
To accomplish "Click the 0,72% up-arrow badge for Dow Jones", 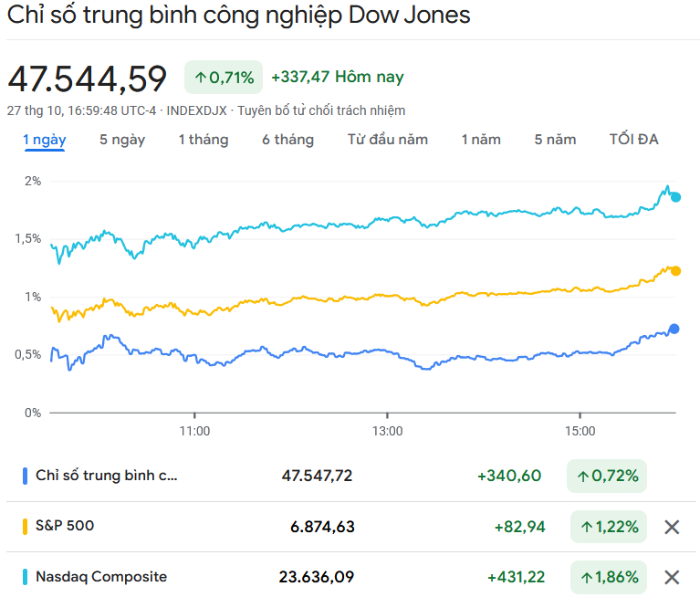I will click(607, 476).
